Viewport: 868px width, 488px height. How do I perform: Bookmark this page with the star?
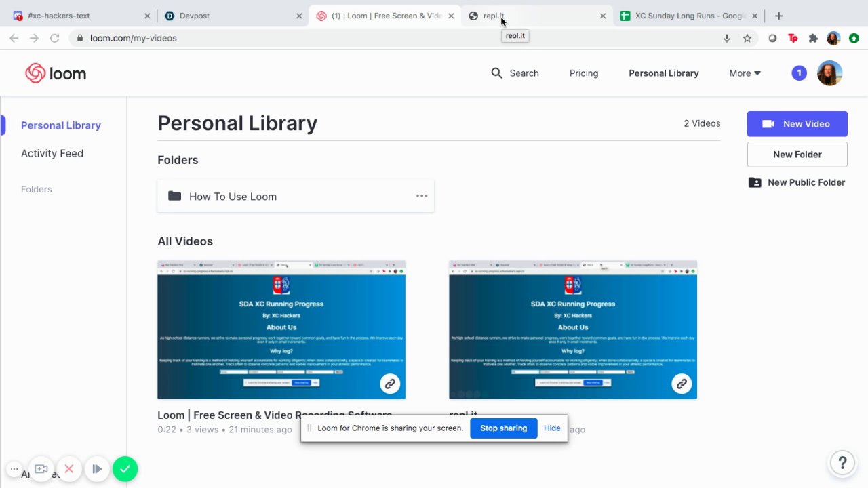[747, 38]
